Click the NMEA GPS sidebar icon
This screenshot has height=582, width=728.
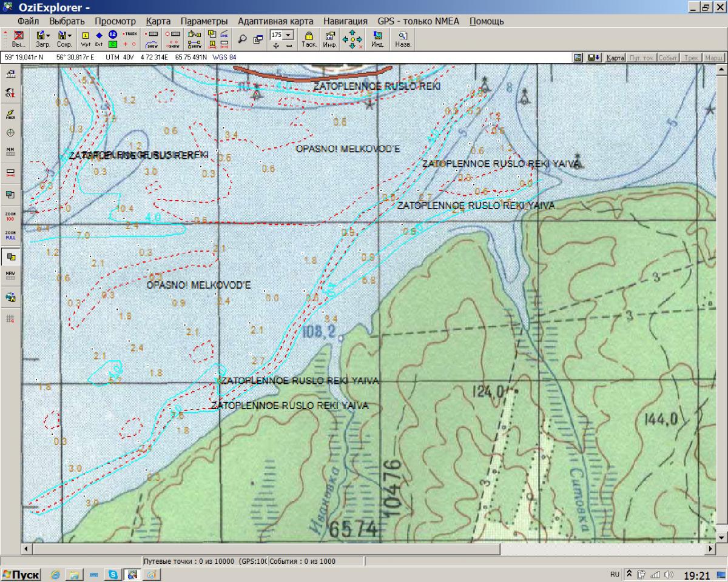pyautogui.click(x=10, y=113)
